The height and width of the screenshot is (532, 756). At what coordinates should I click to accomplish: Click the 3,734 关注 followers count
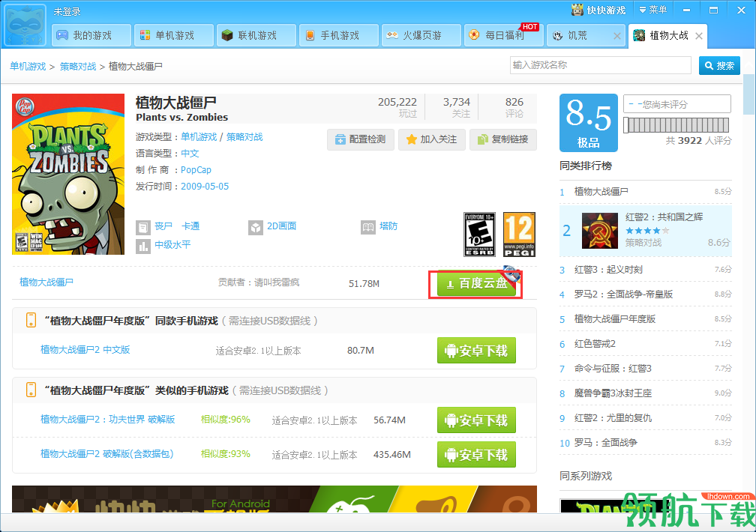pyautogui.click(x=456, y=107)
